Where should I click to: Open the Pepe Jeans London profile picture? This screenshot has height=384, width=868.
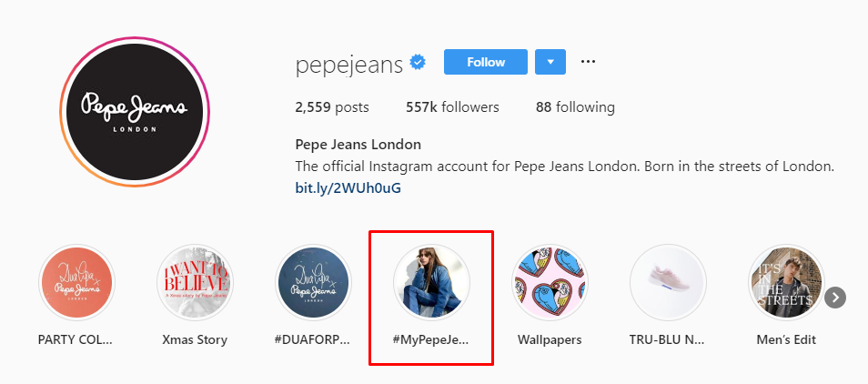pyautogui.click(x=135, y=112)
